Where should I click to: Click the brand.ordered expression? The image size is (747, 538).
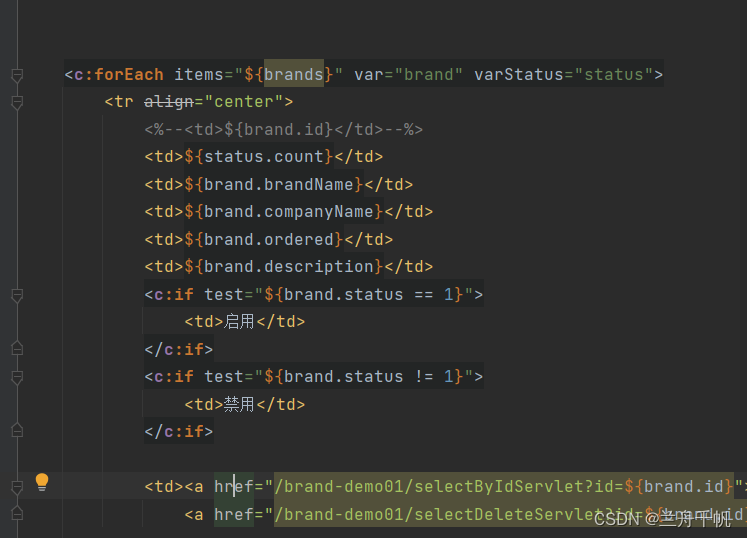pyautogui.click(x=264, y=239)
